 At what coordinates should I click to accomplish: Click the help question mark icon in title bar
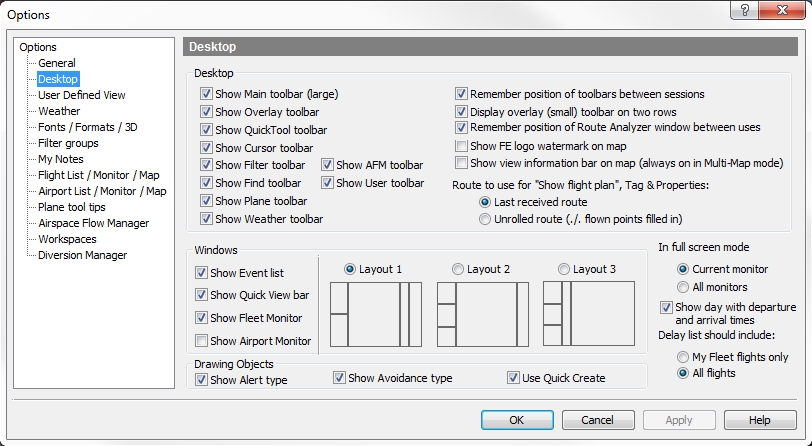click(745, 10)
